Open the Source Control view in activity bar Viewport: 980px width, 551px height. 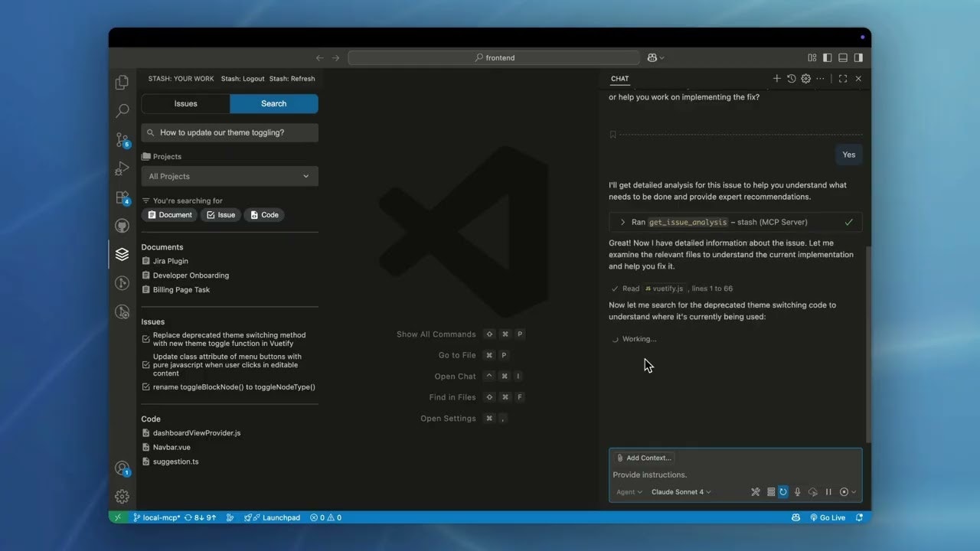tap(122, 140)
